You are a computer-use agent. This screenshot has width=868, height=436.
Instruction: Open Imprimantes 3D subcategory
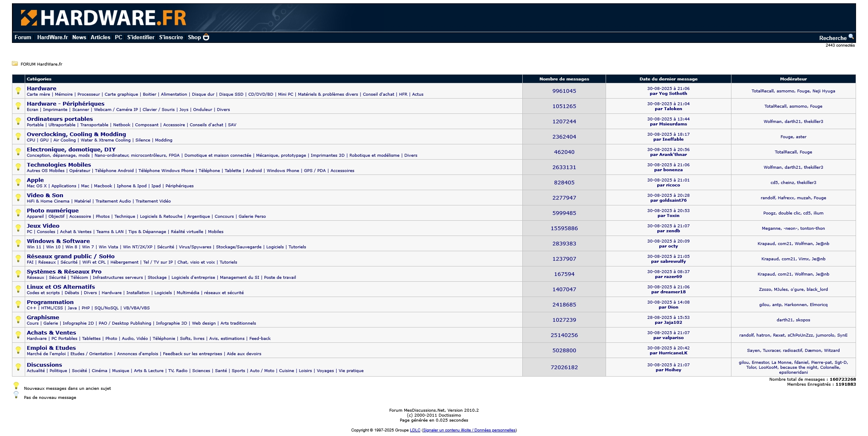point(328,156)
